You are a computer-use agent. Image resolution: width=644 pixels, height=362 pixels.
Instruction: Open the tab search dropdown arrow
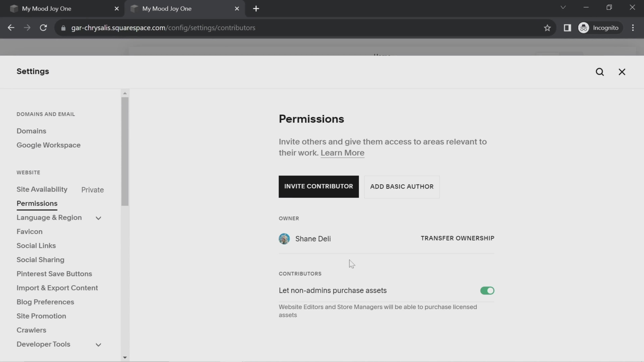tap(563, 8)
